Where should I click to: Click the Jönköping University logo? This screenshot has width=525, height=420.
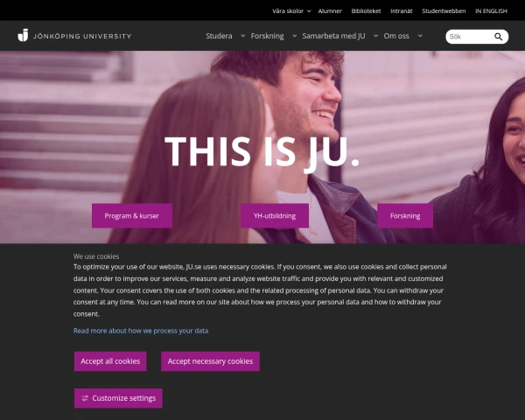[x=74, y=36]
